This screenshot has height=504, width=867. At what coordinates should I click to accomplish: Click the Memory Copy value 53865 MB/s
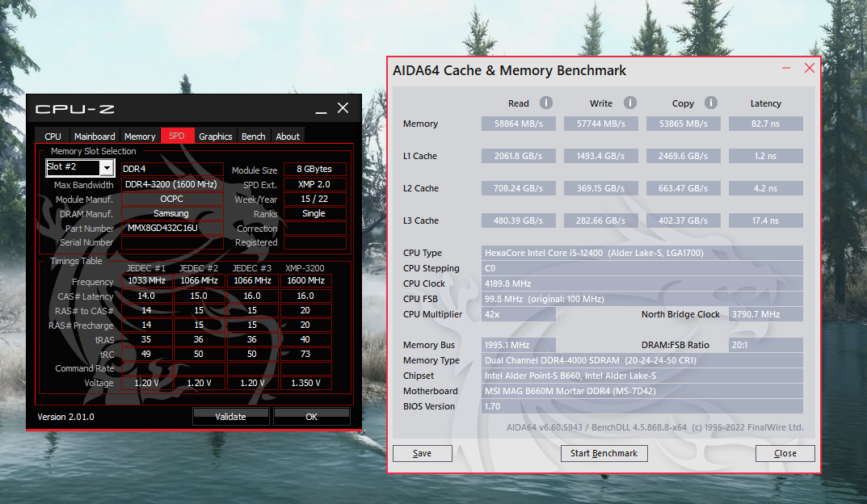684,124
